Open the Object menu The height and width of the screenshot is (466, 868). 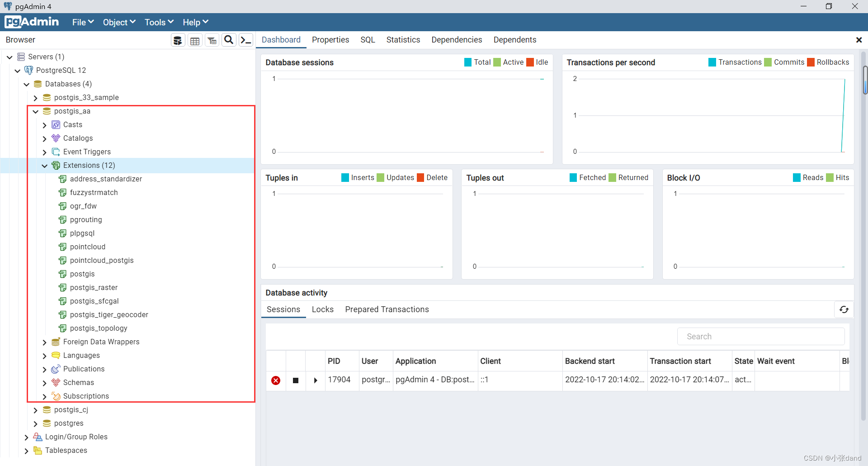coord(119,22)
